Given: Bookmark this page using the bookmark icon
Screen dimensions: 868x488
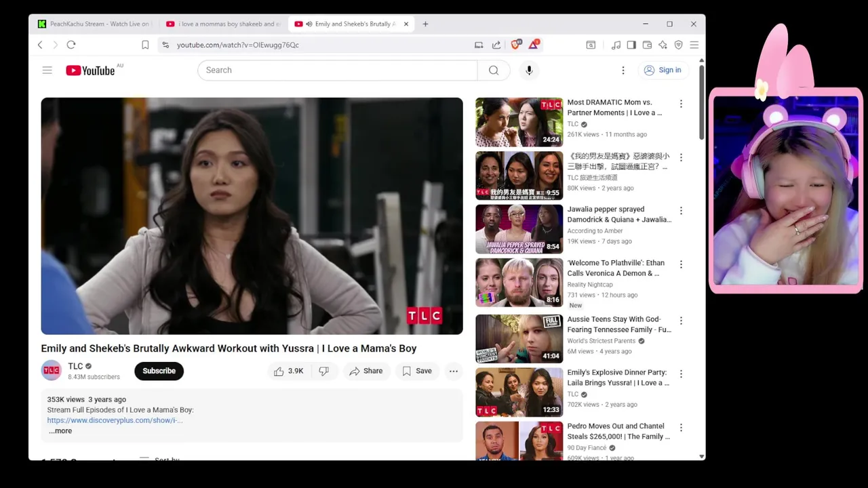Looking at the screenshot, I should click(145, 45).
